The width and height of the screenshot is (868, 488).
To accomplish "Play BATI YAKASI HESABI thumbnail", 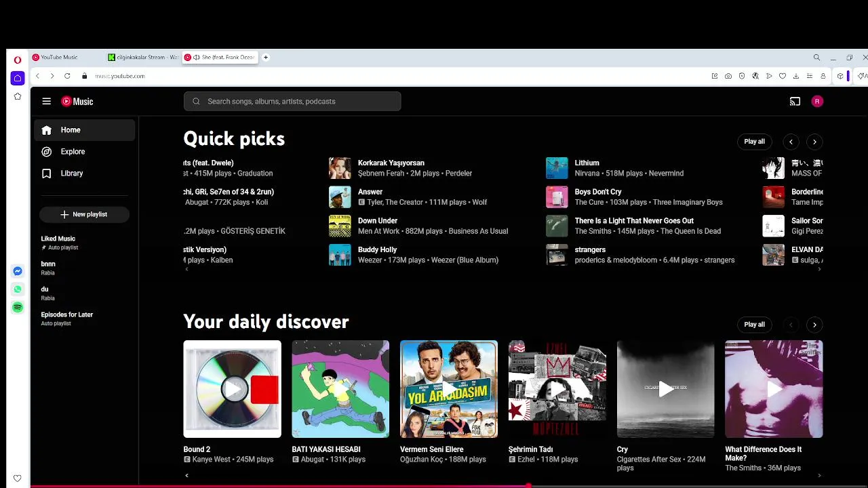I will (340, 389).
